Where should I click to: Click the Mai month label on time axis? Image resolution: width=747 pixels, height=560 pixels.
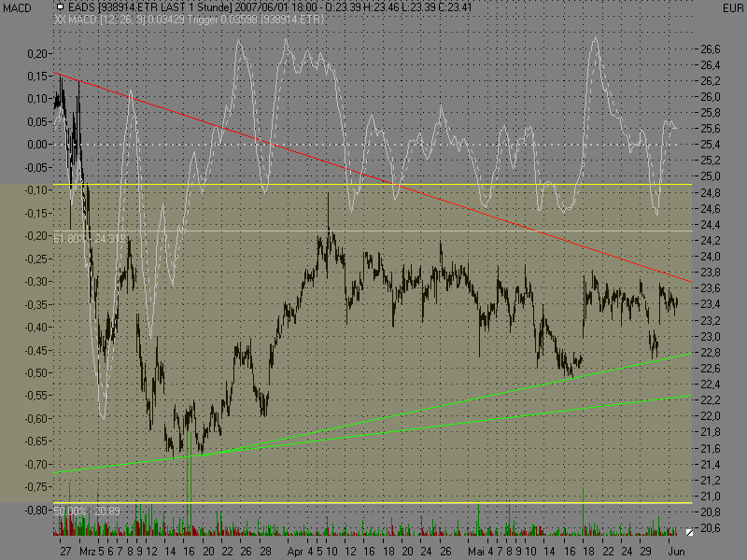(476, 552)
